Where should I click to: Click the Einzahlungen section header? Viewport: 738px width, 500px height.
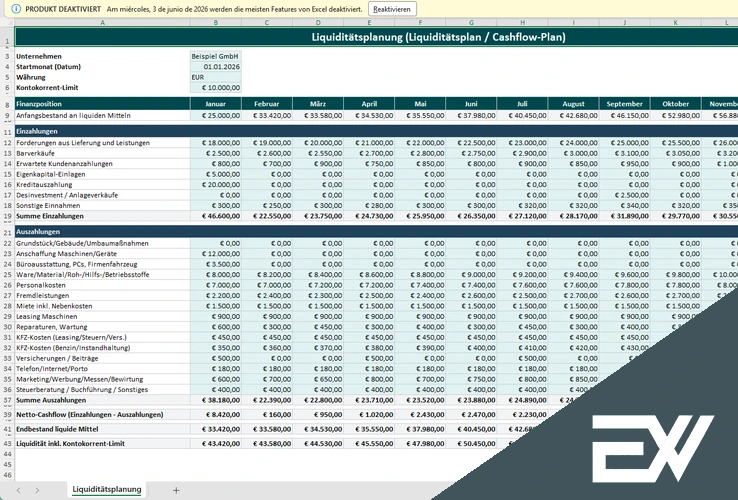tap(377, 131)
